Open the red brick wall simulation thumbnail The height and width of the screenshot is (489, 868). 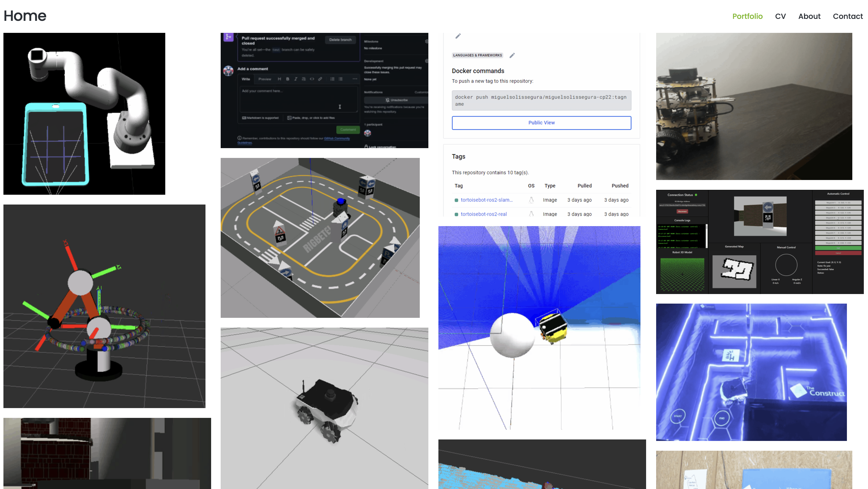(107, 453)
